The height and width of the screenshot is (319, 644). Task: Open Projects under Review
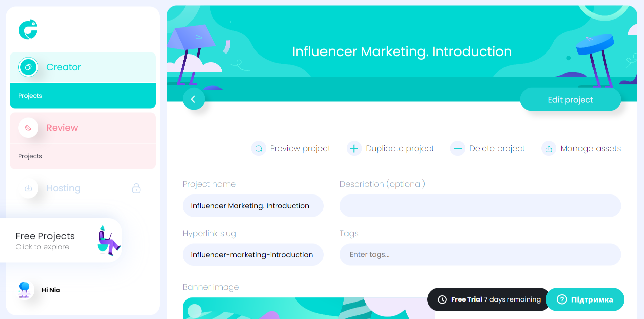pyautogui.click(x=83, y=156)
